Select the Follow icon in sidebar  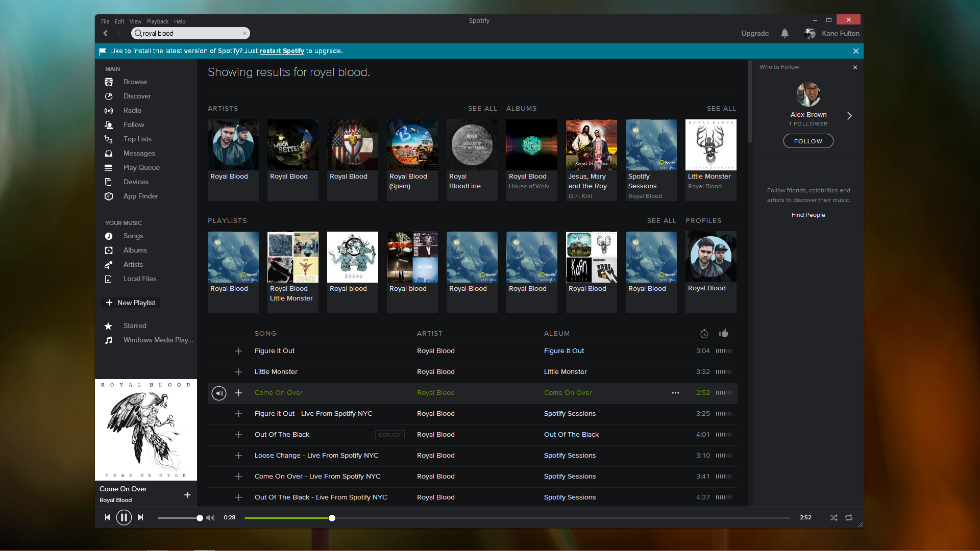[x=110, y=124]
